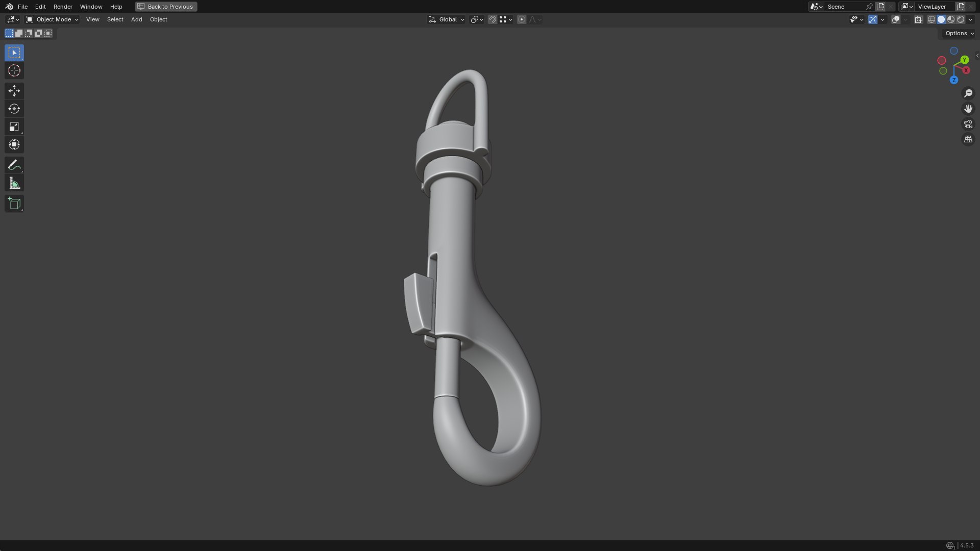Image resolution: width=980 pixels, height=551 pixels.
Task: Click the 4.5.3 version text
Action: point(967,545)
